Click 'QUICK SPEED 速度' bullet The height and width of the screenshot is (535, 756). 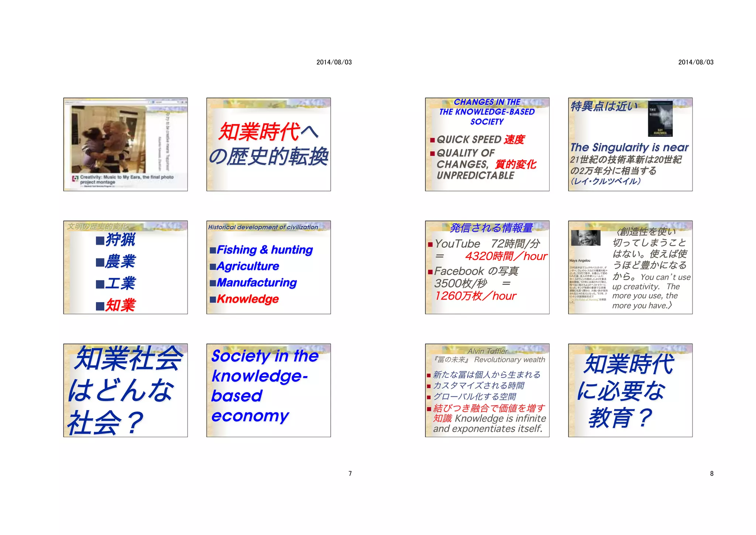point(477,140)
